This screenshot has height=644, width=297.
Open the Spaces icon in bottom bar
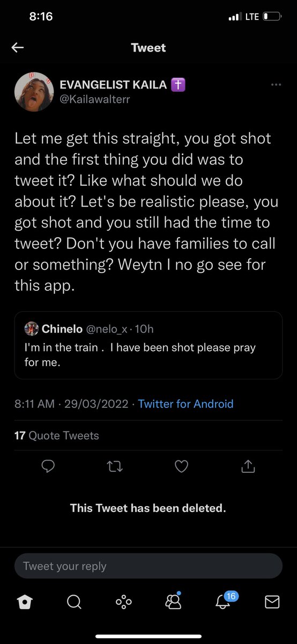tap(124, 603)
